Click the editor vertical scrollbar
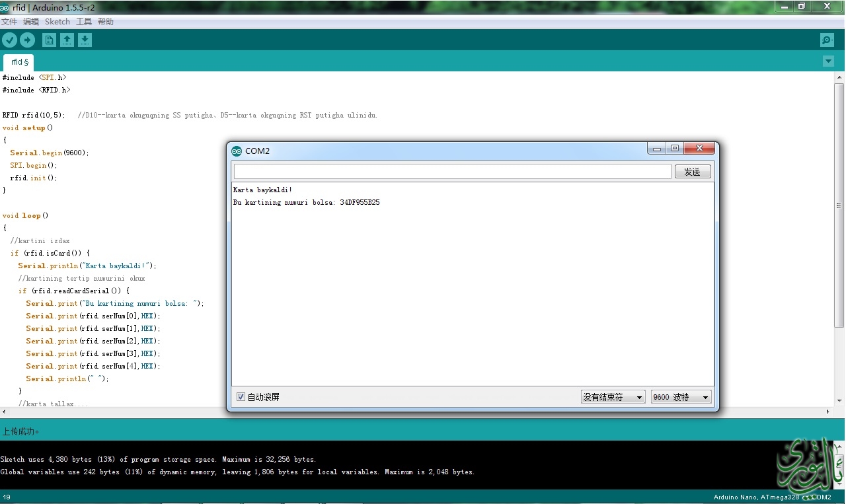The width and height of the screenshot is (846, 504). point(839,205)
